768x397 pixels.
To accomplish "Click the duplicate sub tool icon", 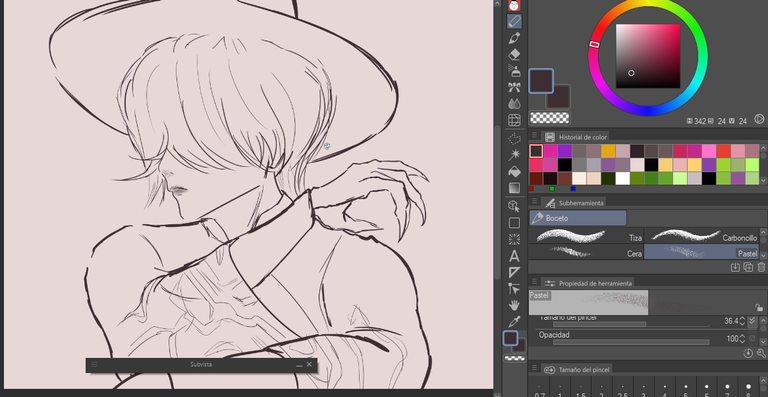I will (748, 267).
